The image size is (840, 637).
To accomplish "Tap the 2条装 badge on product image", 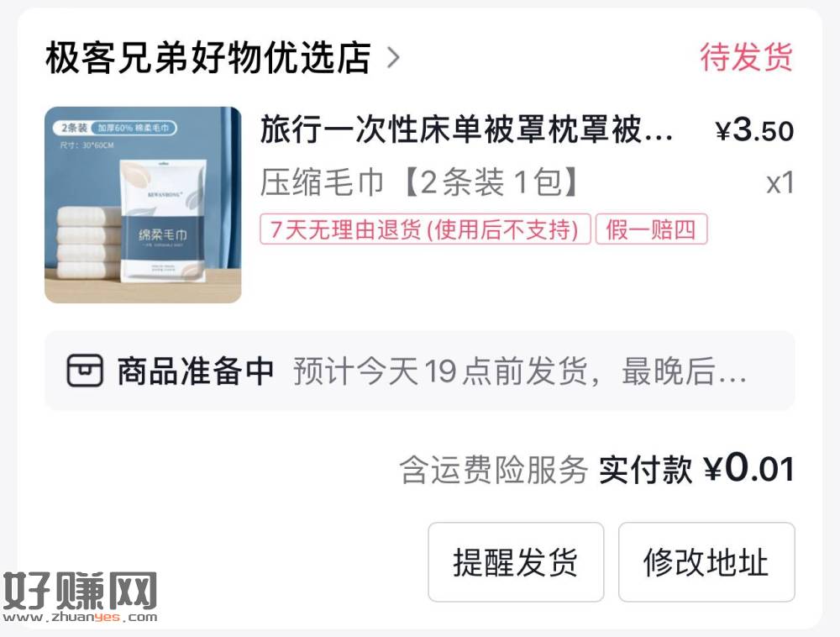I will pyautogui.click(x=73, y=128).
